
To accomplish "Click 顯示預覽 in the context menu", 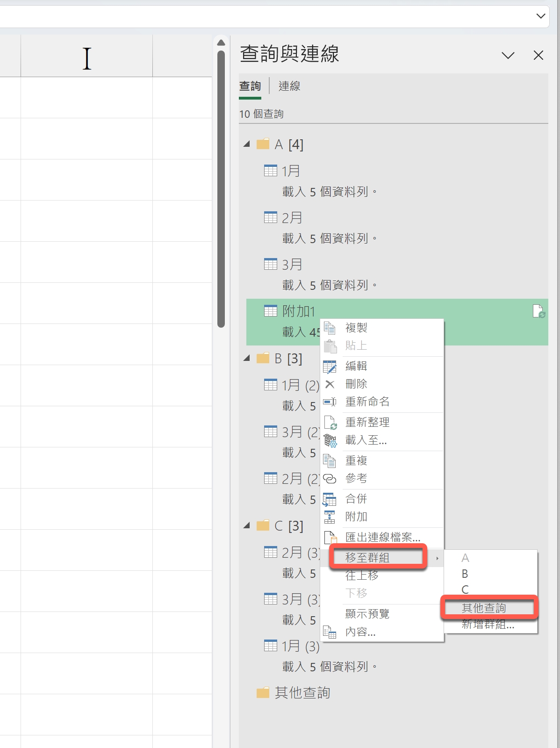I will pos(367,614).
